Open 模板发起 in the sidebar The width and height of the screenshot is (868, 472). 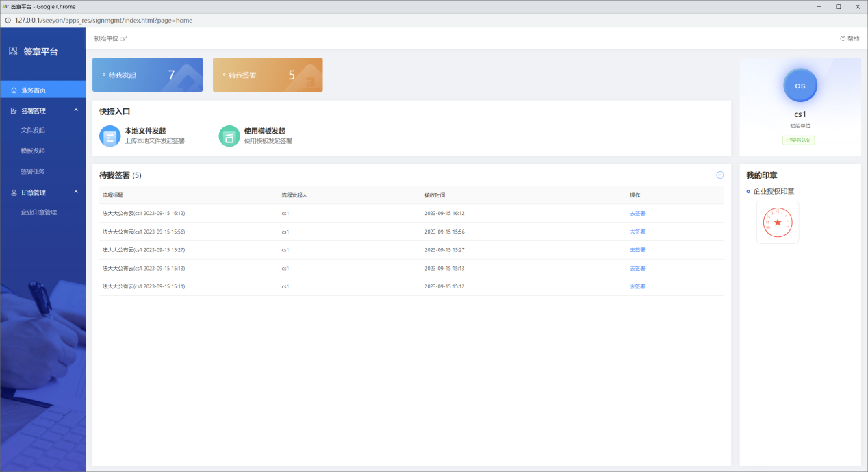[x=33, y=151]
